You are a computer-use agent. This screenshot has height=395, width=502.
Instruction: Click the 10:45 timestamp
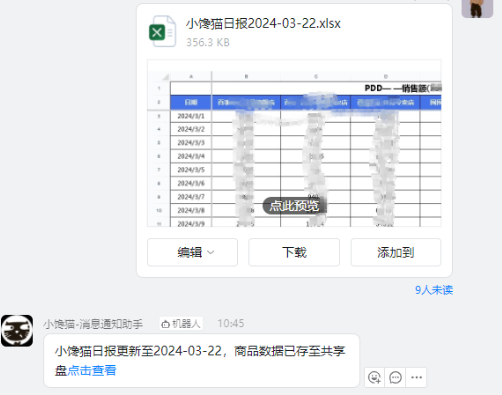tap(231, 323)
